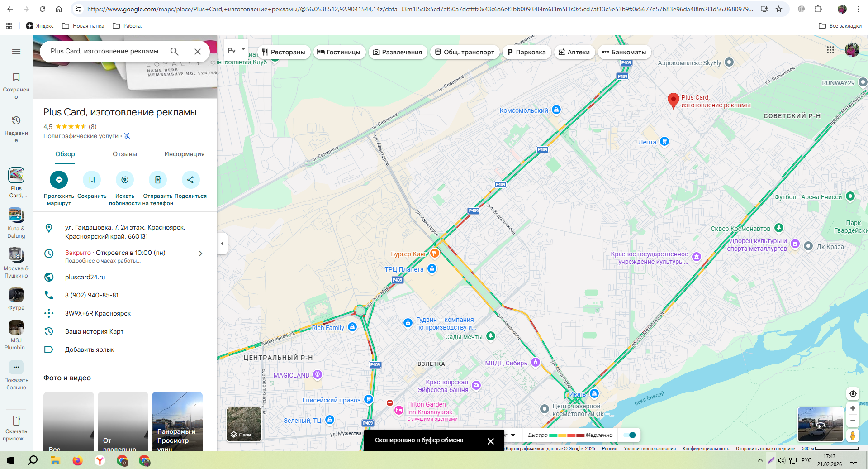Open the Работа bookmarks folder
868x469 pixels.
tap(127, 26)
